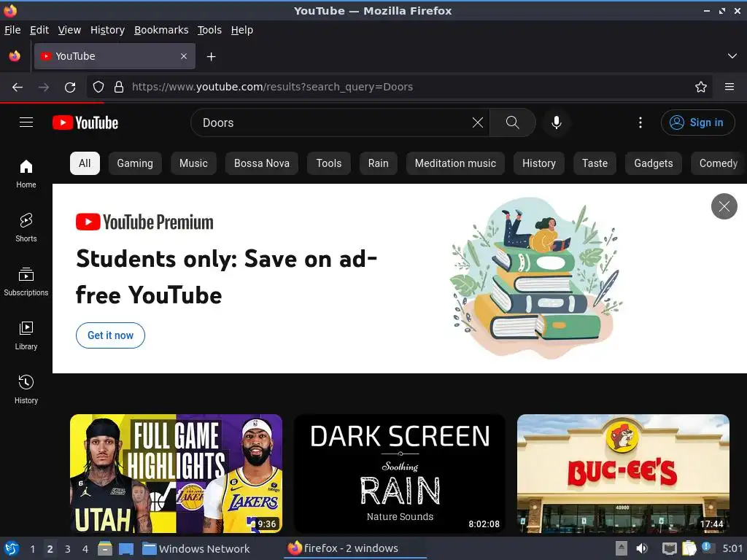Open Full Game Highlights video thumbnail

(x=176, y=473)
